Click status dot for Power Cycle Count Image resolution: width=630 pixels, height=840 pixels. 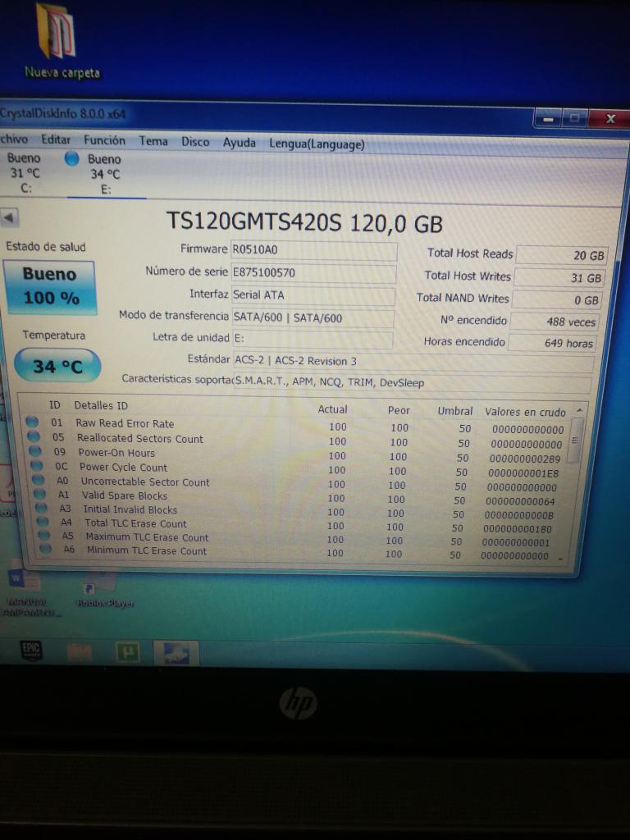click(x=36, y=465)
